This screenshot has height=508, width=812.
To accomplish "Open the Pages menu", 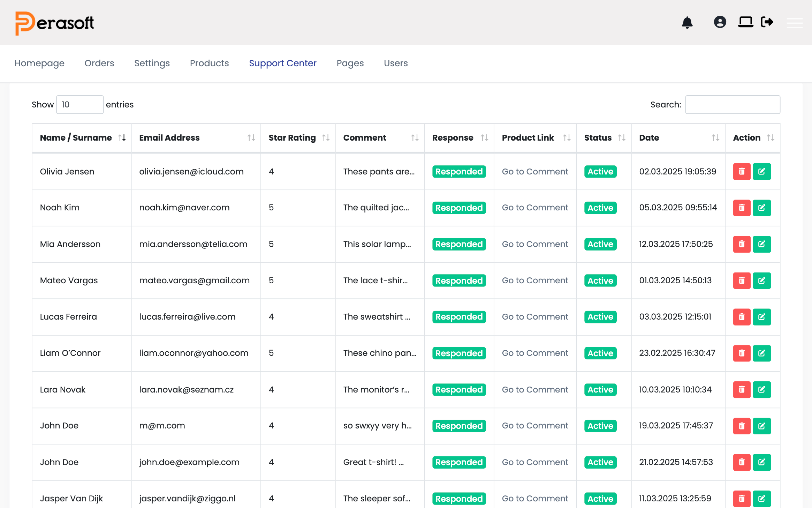I will tap(350, 63).
